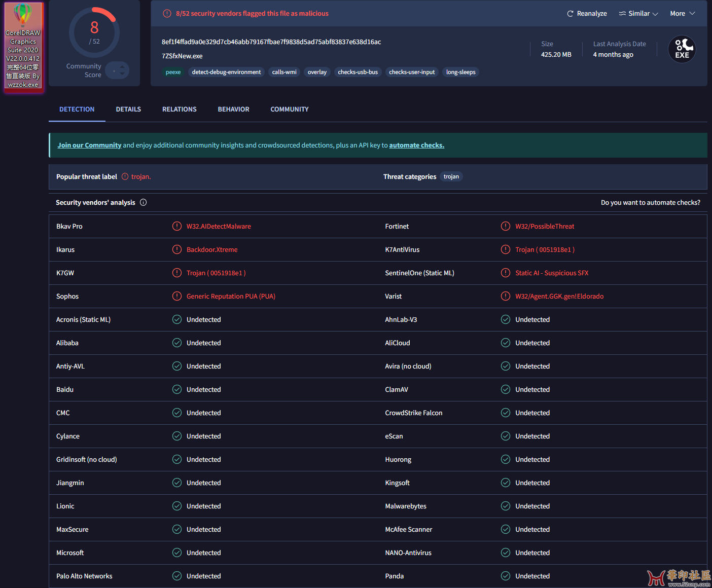Click the SentinelOne detection alert icon
Viewport: 712px width, 588px height.
coord(506,273)
